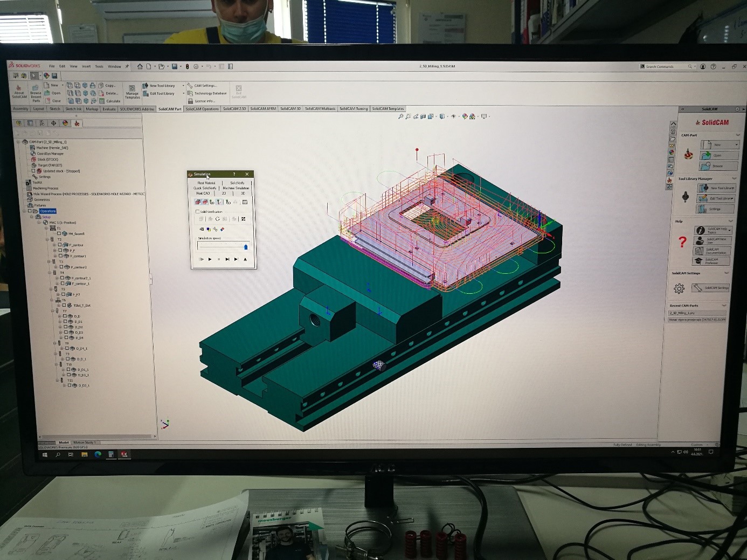Open the Tools menu

[99, 66]
